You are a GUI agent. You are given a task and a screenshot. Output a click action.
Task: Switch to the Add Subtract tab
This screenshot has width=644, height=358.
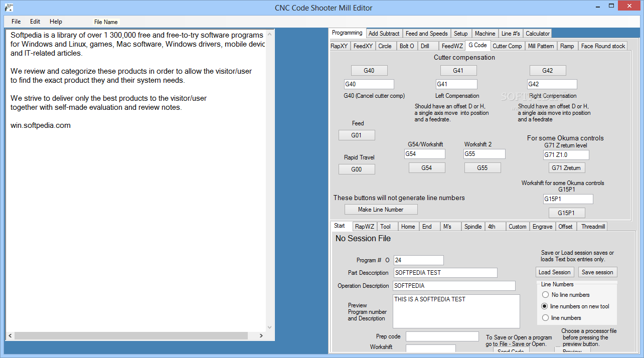coord(384,34)
